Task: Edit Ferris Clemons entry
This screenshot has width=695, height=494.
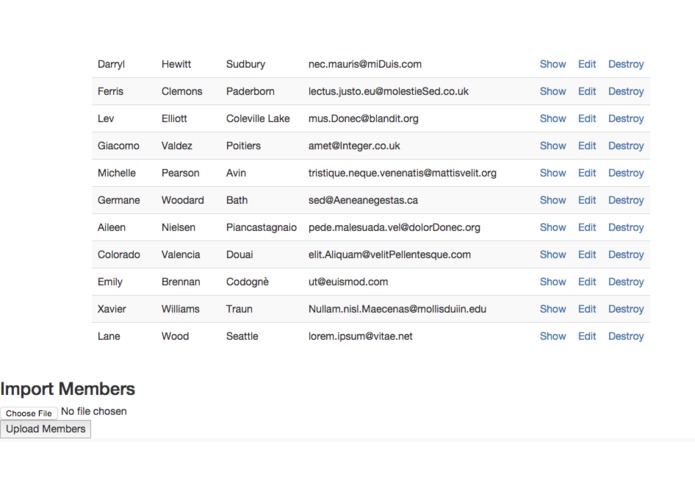Action: [x=587, y=91]
